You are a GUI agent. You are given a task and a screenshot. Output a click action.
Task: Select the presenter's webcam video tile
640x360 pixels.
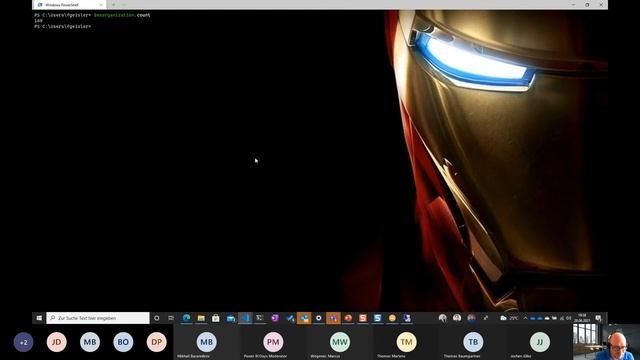pos(606,342)
